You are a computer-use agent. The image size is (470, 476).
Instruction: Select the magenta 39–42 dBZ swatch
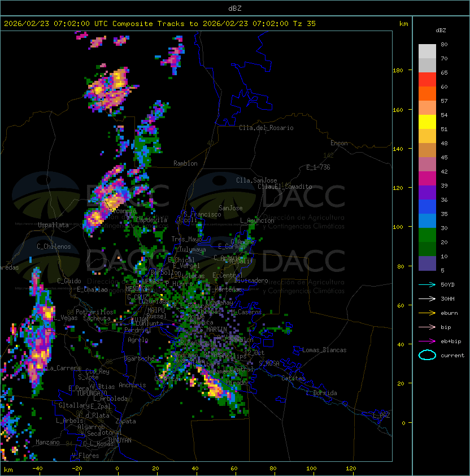427,179
